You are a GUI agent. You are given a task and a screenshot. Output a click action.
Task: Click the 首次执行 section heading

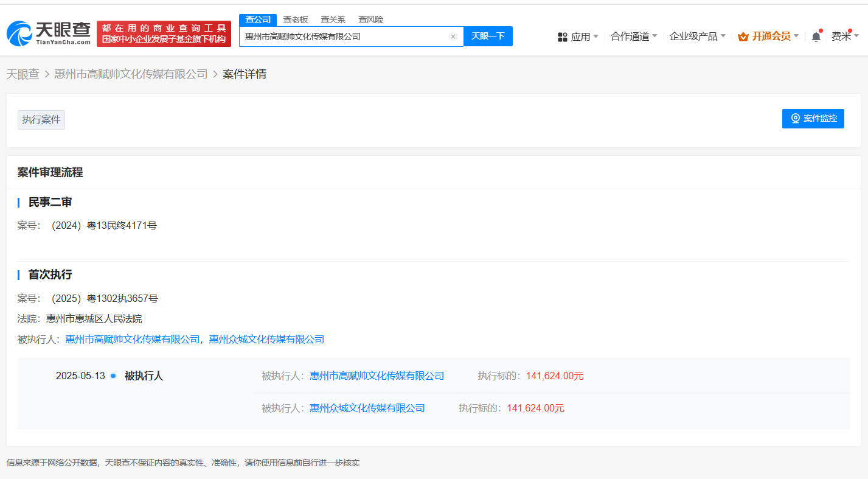coord(50,275)
